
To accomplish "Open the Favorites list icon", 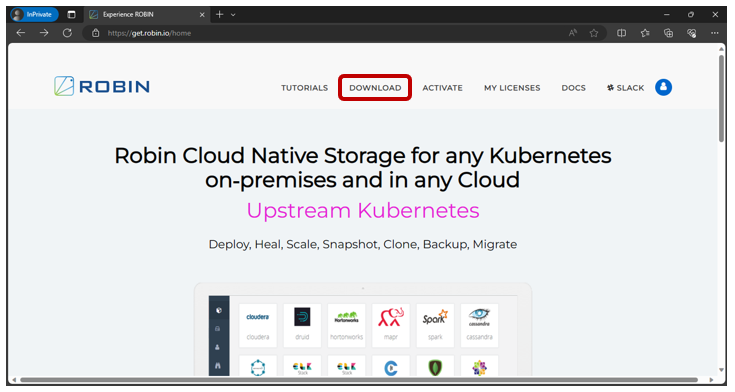I will (x=645, y=33).
